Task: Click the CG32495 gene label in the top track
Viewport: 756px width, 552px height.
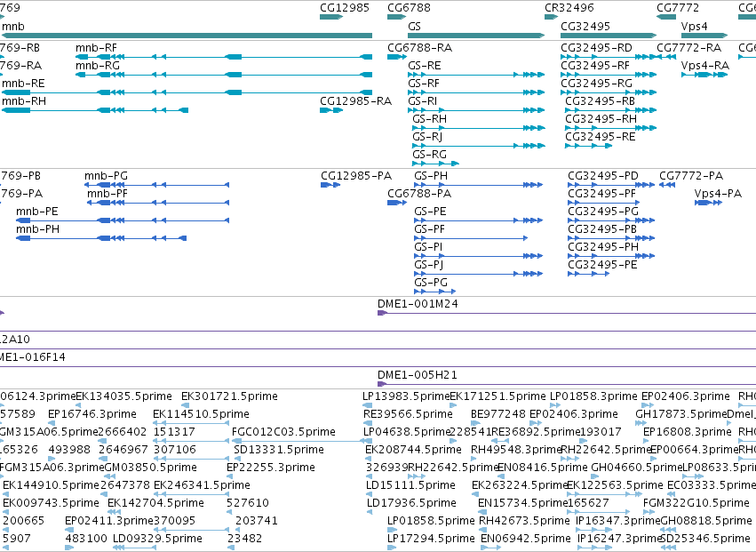Action: pos(585,27)
